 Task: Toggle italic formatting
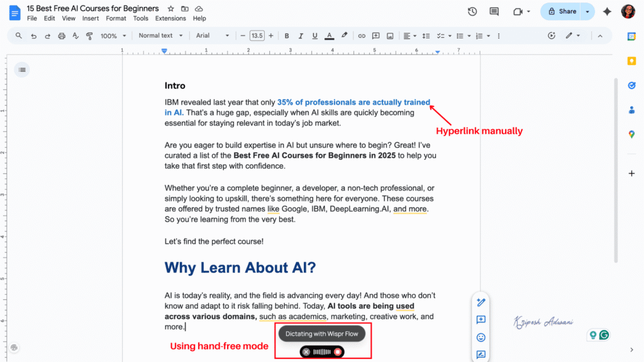[301, 36]
